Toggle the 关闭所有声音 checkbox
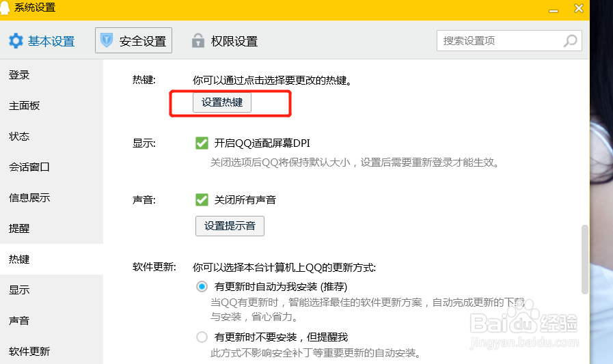This screenshot has width=613, height=364. pyautogui.click(x=202, y=200)
